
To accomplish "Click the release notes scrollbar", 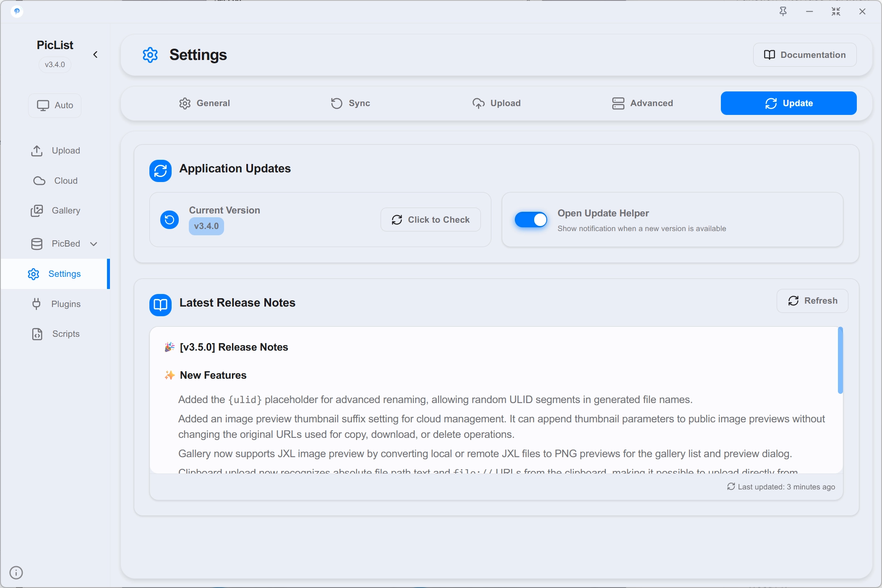I will tap(840, 361).
